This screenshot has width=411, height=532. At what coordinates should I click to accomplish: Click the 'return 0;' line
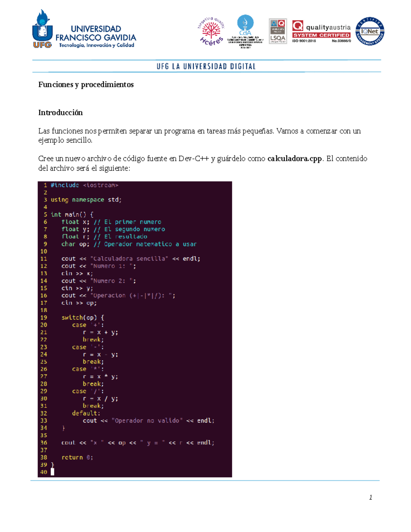click(77, 458)
